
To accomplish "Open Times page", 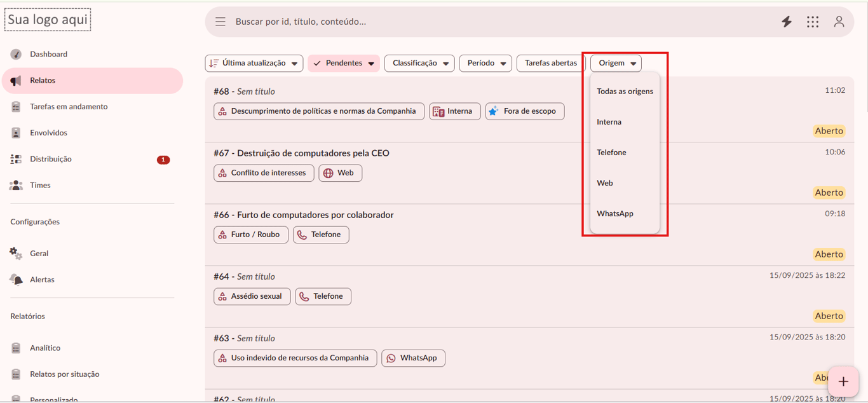I will [x=92, y=185].
